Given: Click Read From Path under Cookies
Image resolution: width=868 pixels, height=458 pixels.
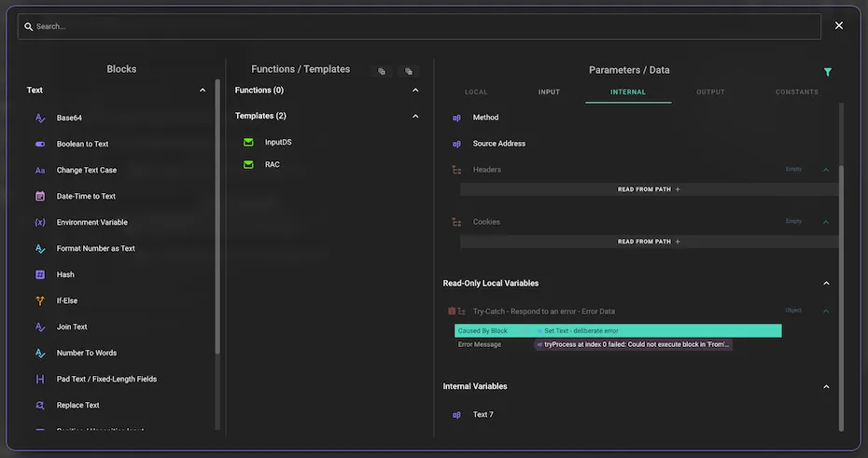Looking at the screenshot, I should [649, 242].
